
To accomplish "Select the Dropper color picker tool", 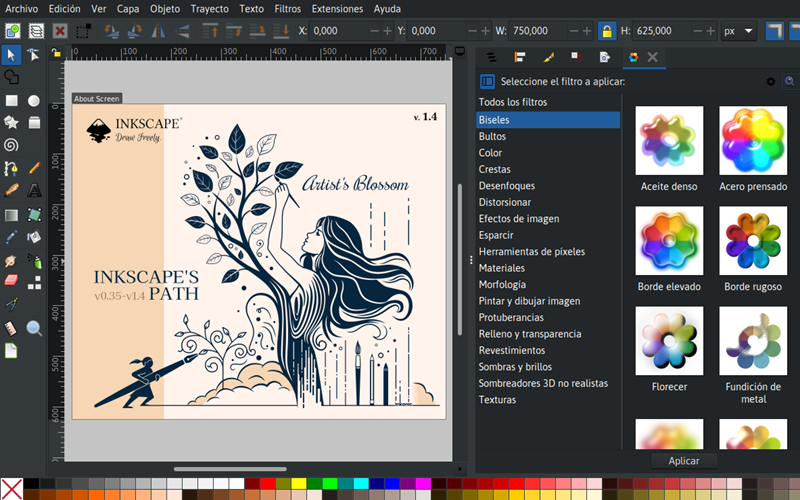I will [11, 237].
